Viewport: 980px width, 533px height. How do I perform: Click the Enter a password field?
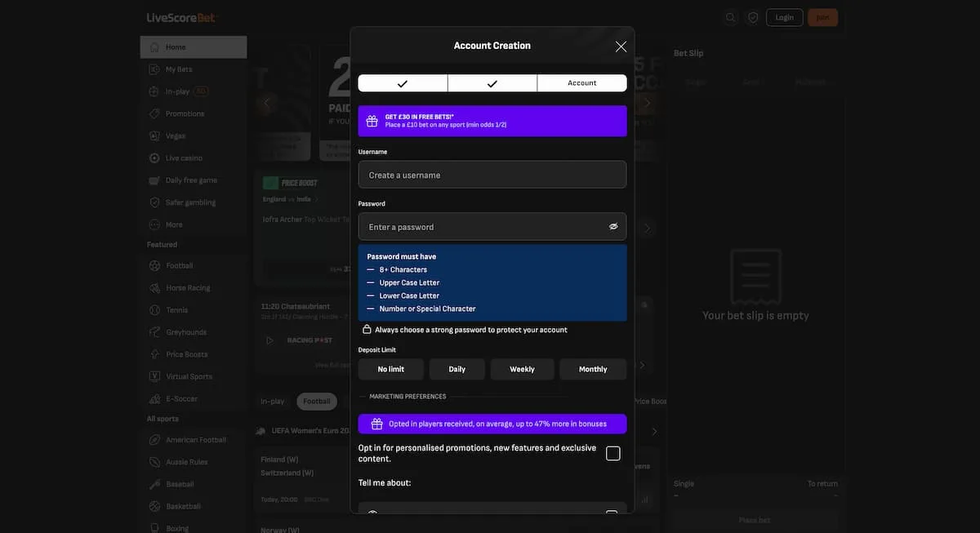(x=492, y=227)
